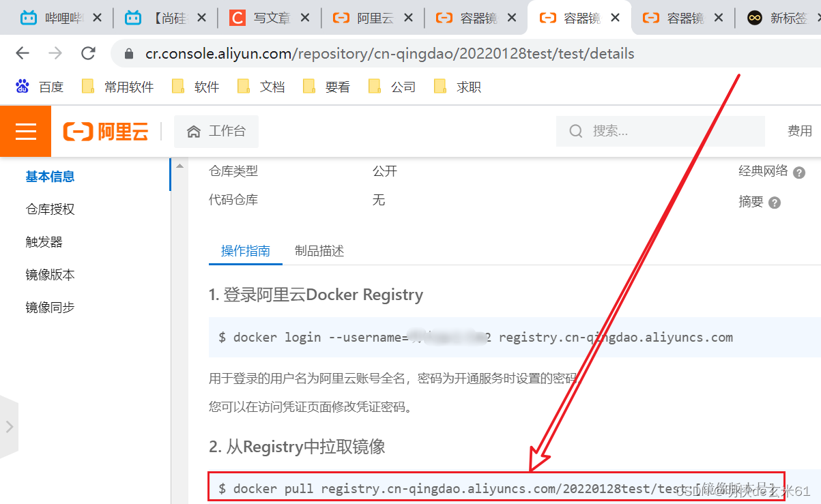Open the 常用软件 bookmark folder
The height and width of the screenshot is (504, 821).
click(117, 87)
